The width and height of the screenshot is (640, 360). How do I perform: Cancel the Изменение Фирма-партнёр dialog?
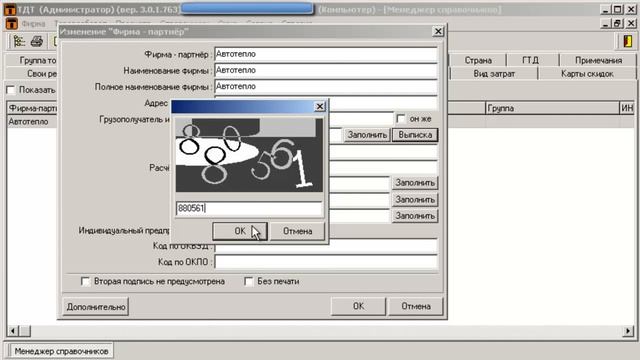(x=416, y=307)
